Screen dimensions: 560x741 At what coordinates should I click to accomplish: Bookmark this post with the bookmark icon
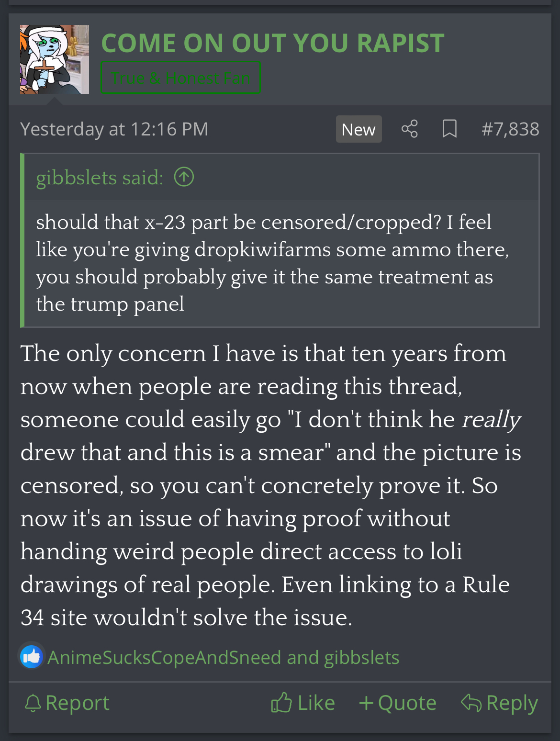click(x=449, y=129)
